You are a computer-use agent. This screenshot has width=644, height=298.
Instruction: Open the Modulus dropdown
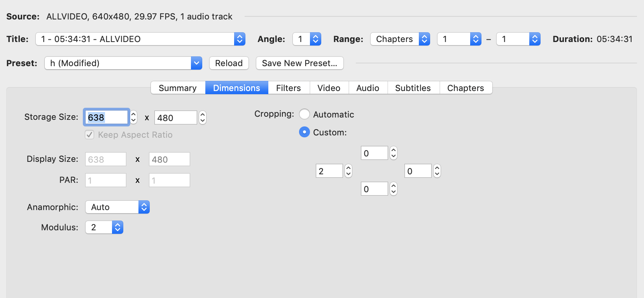click(x=104, y=227)
